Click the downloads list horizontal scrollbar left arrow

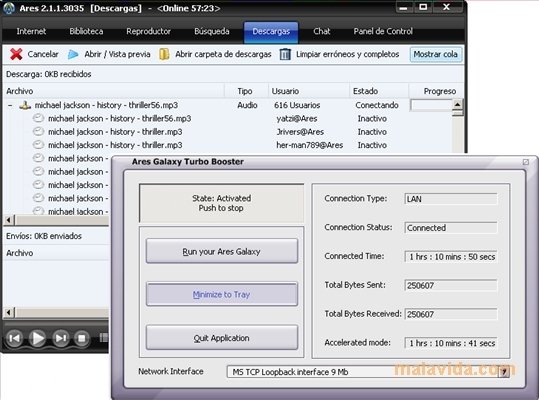click(x=9, y=220)
